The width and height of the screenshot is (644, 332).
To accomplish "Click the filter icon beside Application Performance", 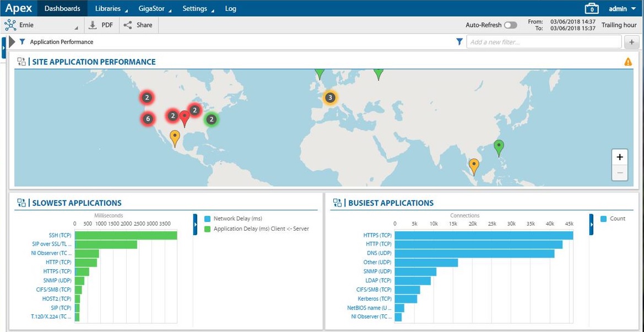I will click(x=22, y=41).
